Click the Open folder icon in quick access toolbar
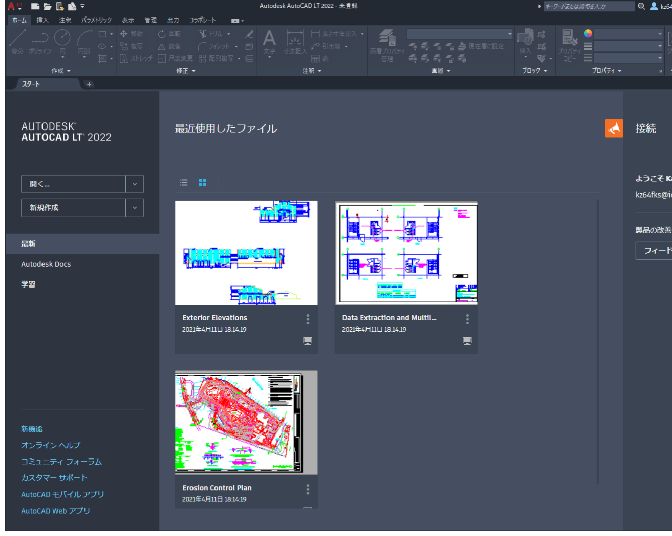Viewport: 672px width, 536px height. (x=47, y=6)
